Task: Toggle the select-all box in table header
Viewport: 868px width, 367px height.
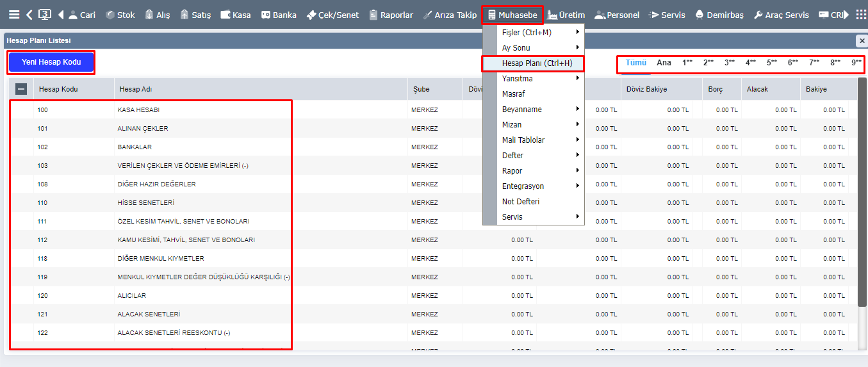Action: (x=21, y=90)
